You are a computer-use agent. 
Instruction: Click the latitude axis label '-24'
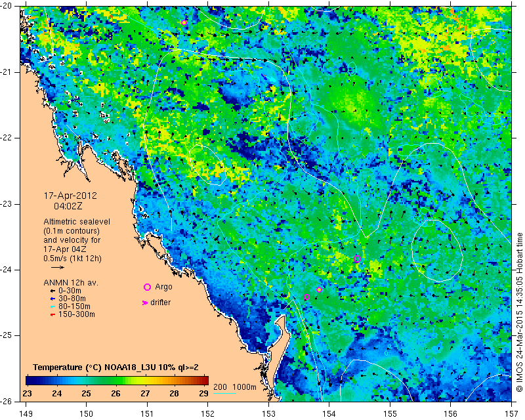pyautogui.click(x=7, y=270)
